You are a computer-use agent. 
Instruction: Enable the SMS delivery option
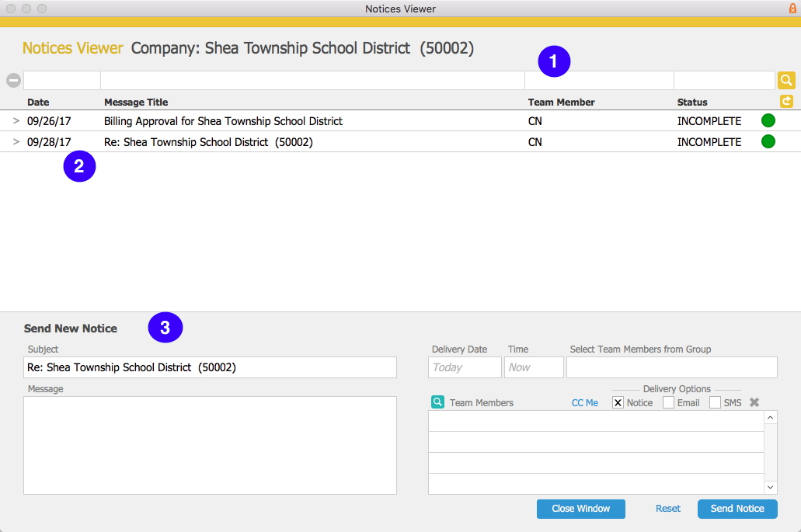pyautogui.click(x=715, y=402)
